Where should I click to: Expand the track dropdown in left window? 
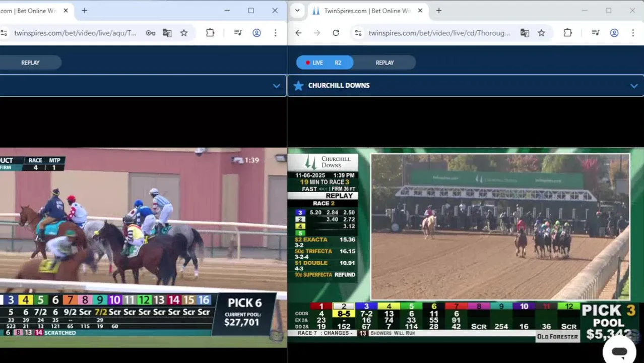pyautogui.click(x=276, y=86)
